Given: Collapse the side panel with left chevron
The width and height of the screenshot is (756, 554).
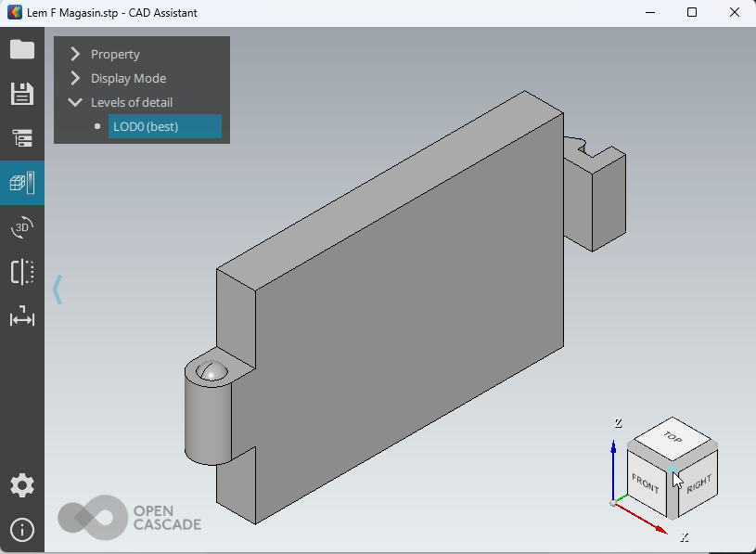Looking at the screenshot, I should click(58, 290).
